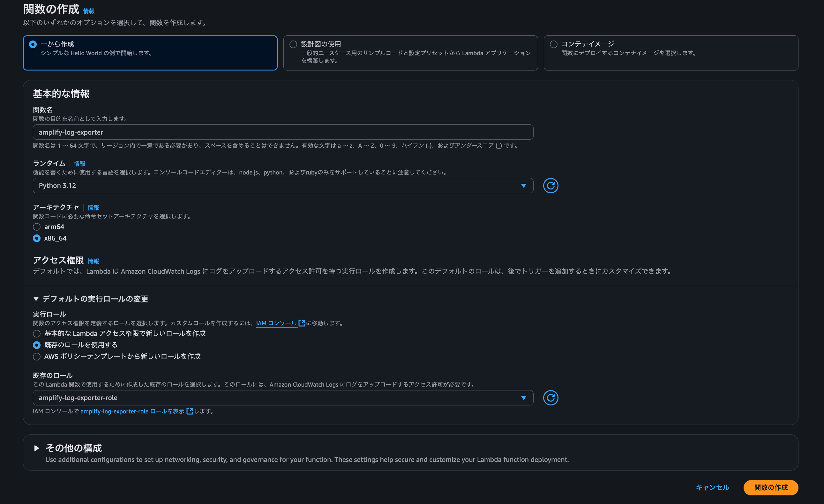Click the refresh icon next to existing role dropdown
This screenshot has height=504, width=824.
(551, 398)
